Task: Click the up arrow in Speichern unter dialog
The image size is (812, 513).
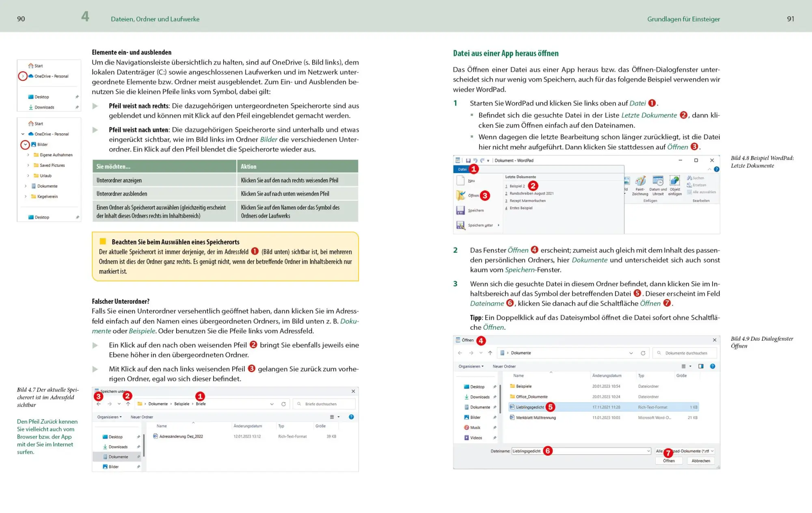Action: pos(128,404)
